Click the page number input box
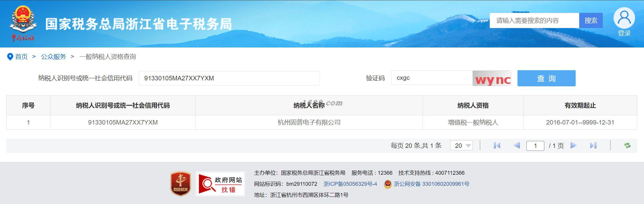644x204 pixels. [x=535, y=146]
